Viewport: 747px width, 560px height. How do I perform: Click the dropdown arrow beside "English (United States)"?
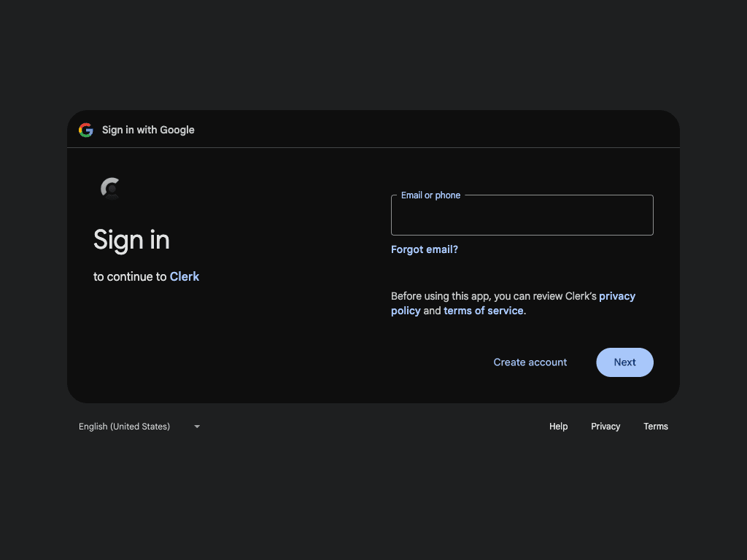pos(196,427)
